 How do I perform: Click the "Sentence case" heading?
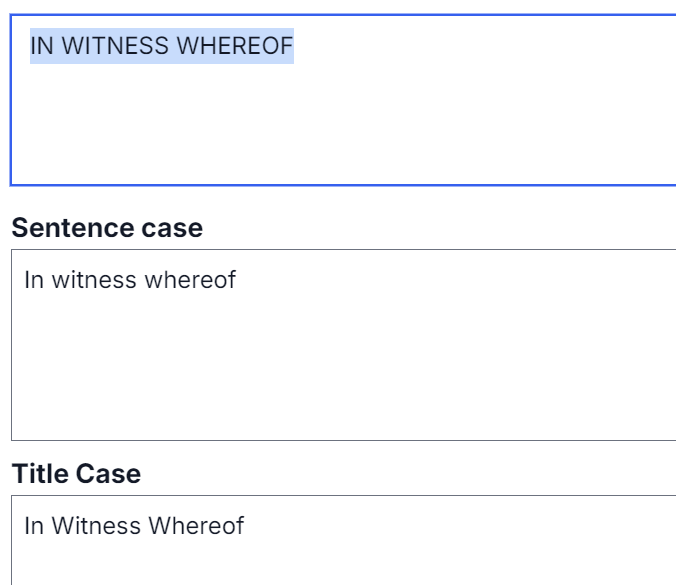[107, 228]
